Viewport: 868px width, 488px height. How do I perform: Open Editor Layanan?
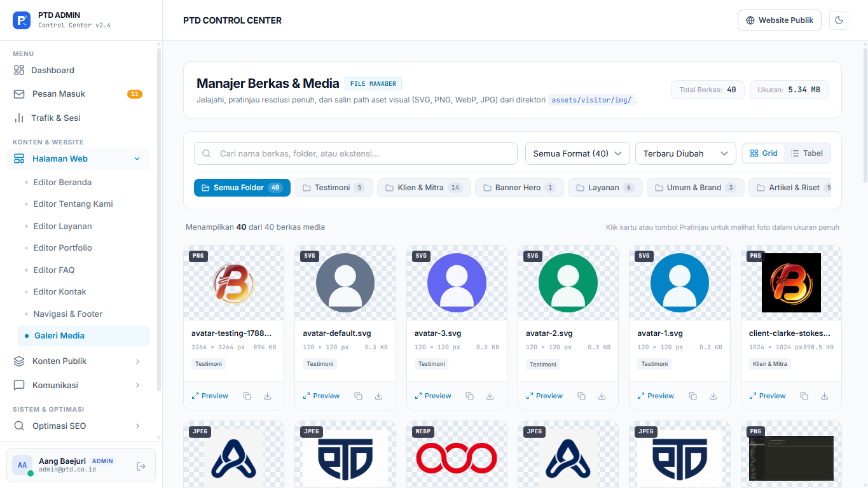62,226
